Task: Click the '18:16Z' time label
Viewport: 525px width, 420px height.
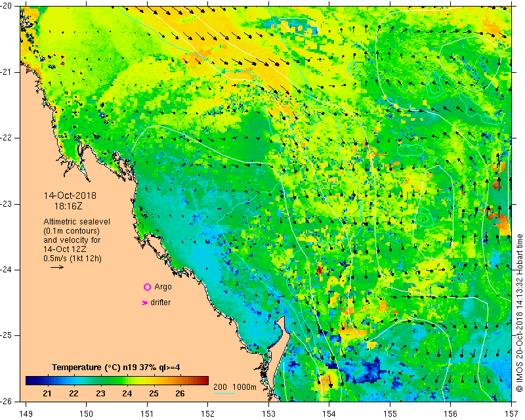Action: 68,206
